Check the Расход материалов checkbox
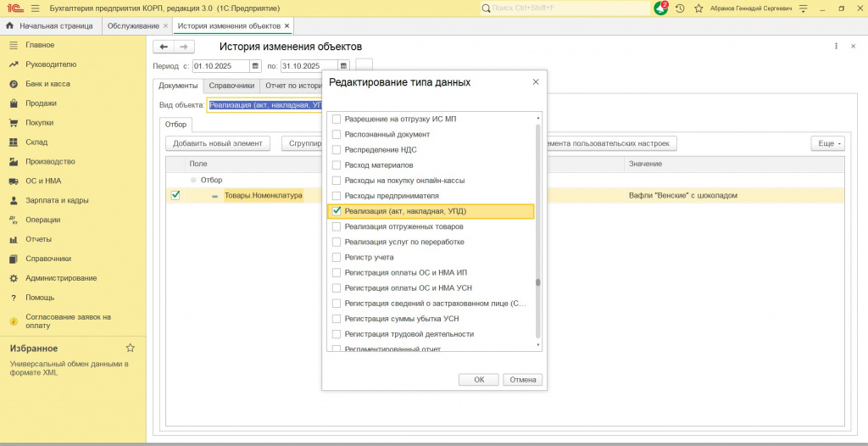The width and height of the screenshot is (868, 446). (x=336, y=165)
